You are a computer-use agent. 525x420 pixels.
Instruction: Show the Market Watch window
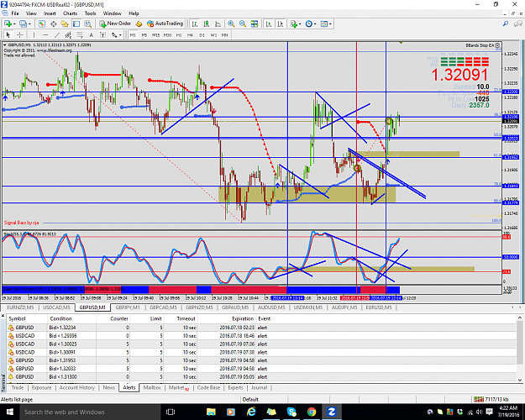(x=41, y=24)
